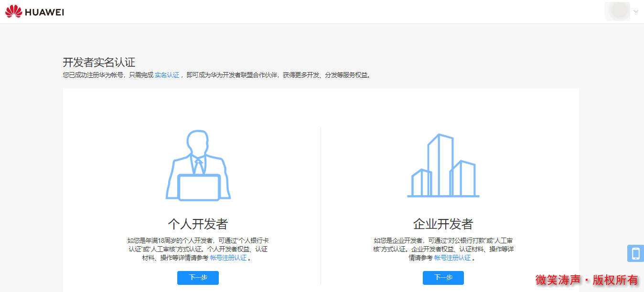This screenshot has width=644, height=292.
Task: Click 下一步 under 企业开发者
Action: [443, 278]
